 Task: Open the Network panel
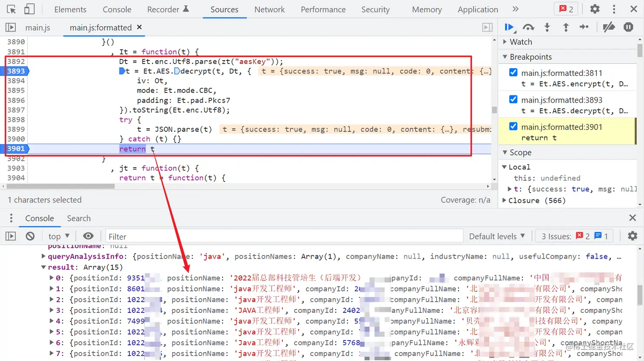tap(269, 9)
